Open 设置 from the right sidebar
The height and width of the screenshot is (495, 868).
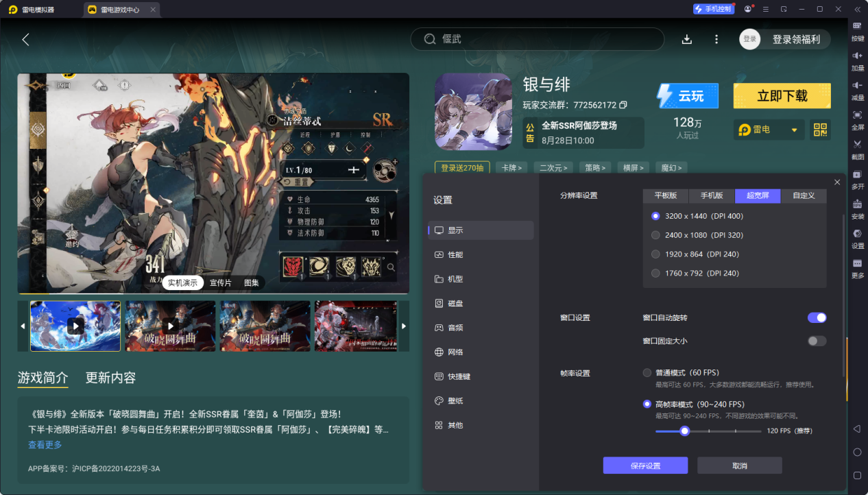pos(858,238)
